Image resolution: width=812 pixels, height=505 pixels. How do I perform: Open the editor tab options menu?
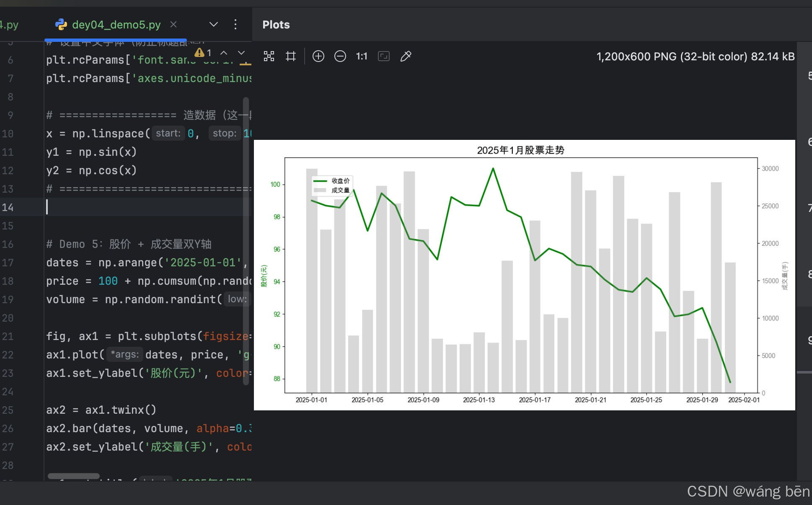pos(235,25)
